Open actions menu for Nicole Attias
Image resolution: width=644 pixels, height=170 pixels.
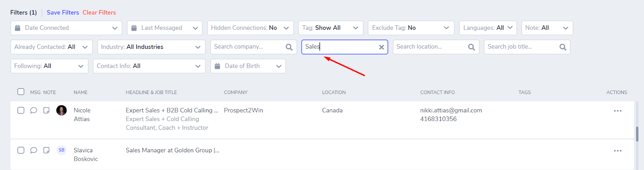(x=617, y=111)
